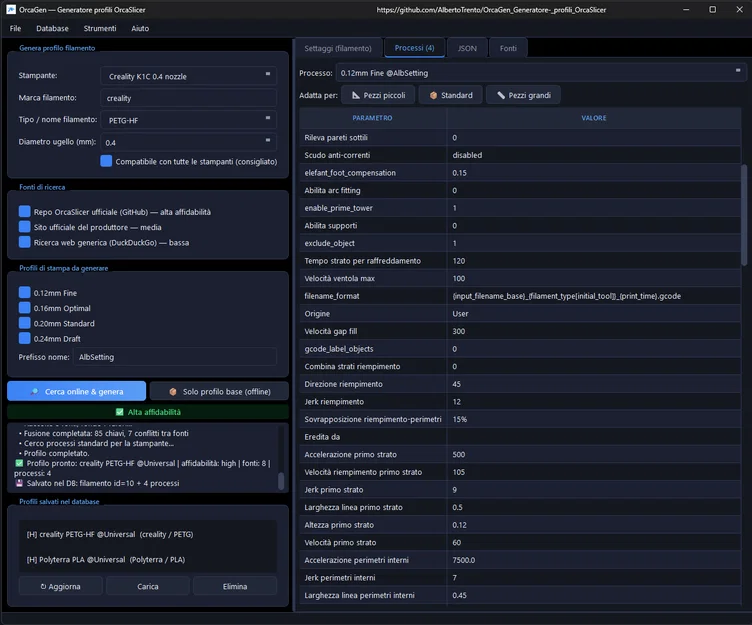
Task: Click the enable_prime_tower parameter row
Action: tap(520, 208)
